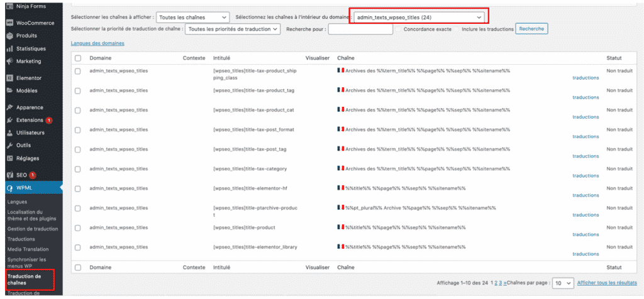Viewport: 644px width, 299px height.
Task: Click the Produits box icon
Action: (9, 36)
